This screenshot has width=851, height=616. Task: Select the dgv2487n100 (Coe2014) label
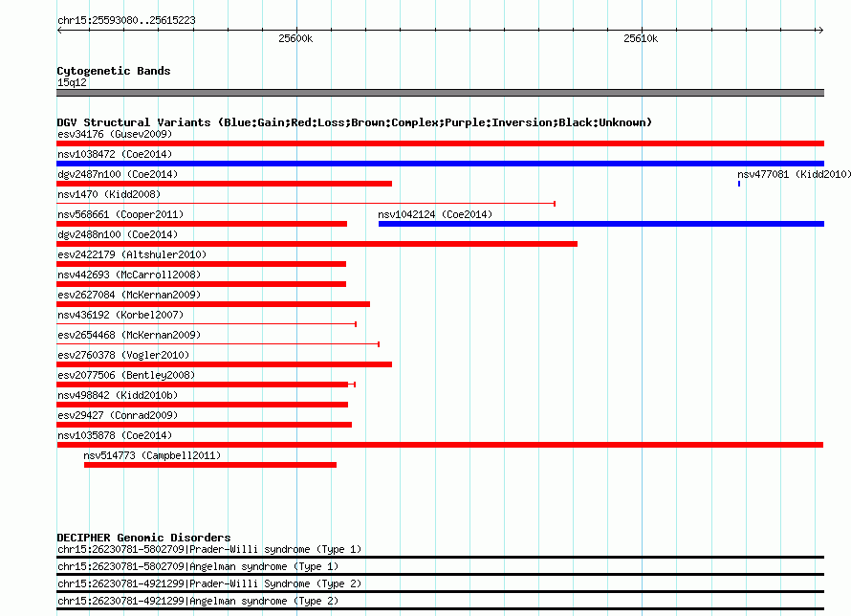click(118, 174)
